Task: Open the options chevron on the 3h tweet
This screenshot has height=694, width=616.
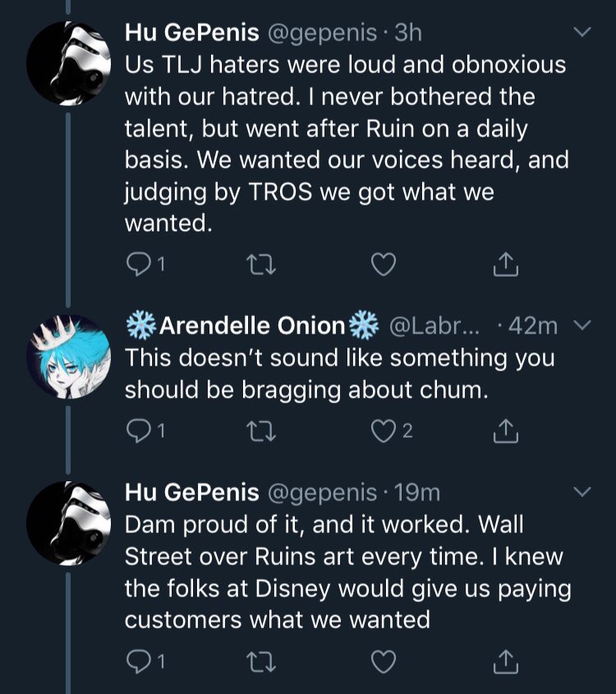Action: 582,33
